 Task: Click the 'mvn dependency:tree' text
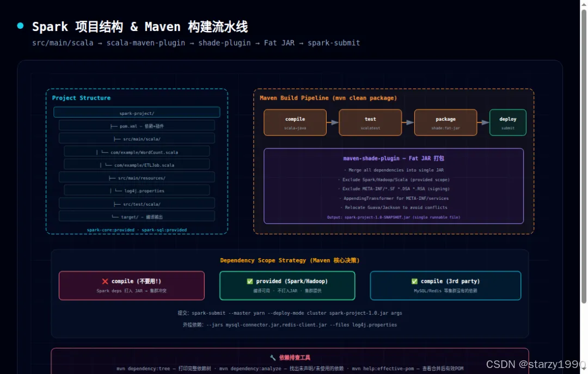[x=143, y=369]
